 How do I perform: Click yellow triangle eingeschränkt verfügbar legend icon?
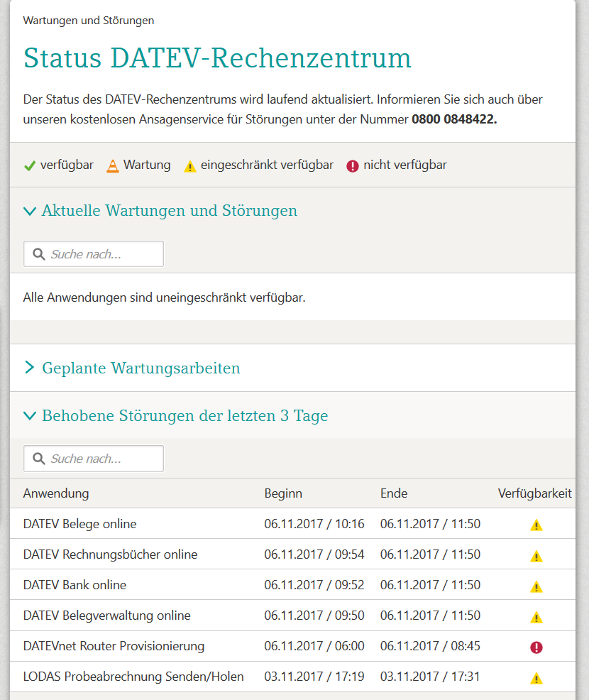click(x=190, y=167)
